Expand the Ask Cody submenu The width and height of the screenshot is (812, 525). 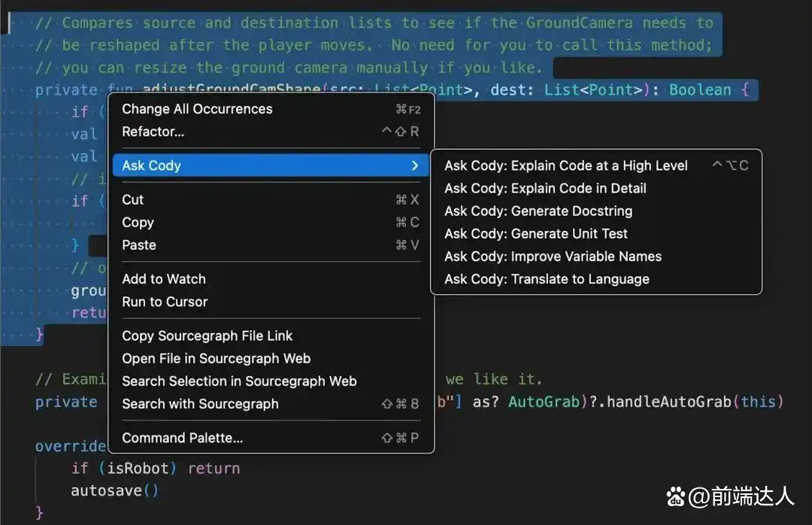pos(152,165)
